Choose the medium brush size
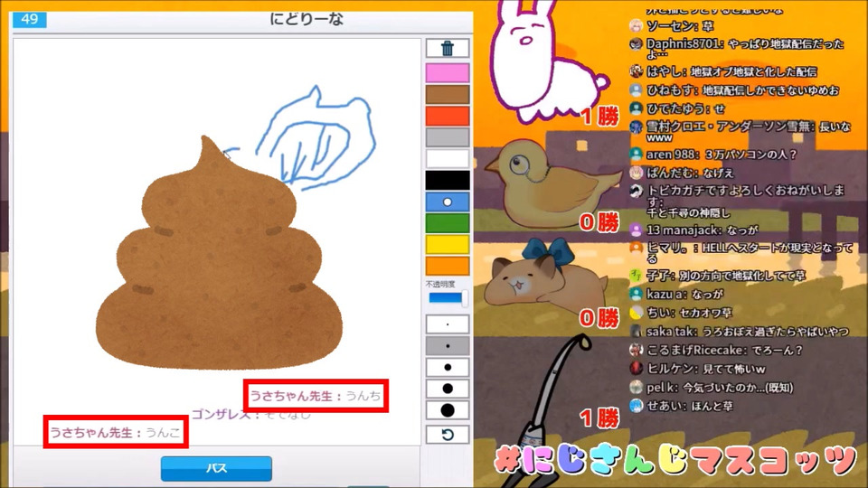The image size is (868, 488). (x=448, y=368)
